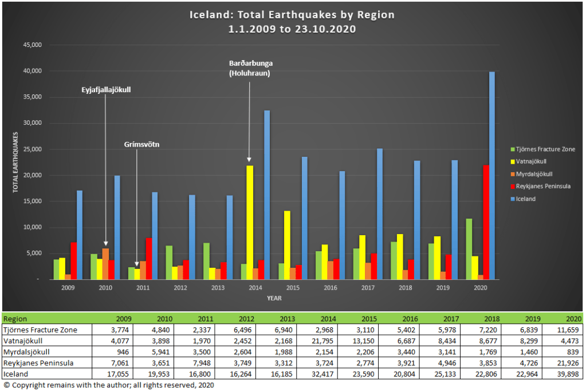Click the tall blue Iceland bar for 2020
The image size is (586, 392).
tap(491, 175)
